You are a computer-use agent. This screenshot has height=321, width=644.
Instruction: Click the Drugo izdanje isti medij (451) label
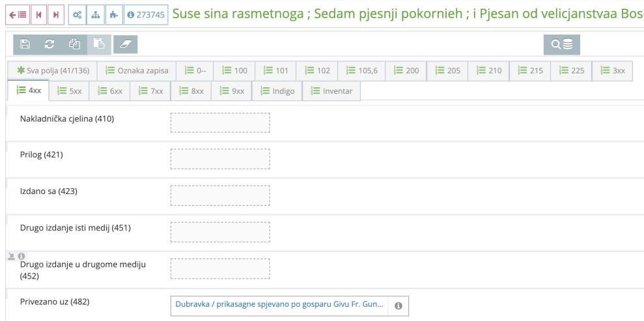click(x=76, y=228)
